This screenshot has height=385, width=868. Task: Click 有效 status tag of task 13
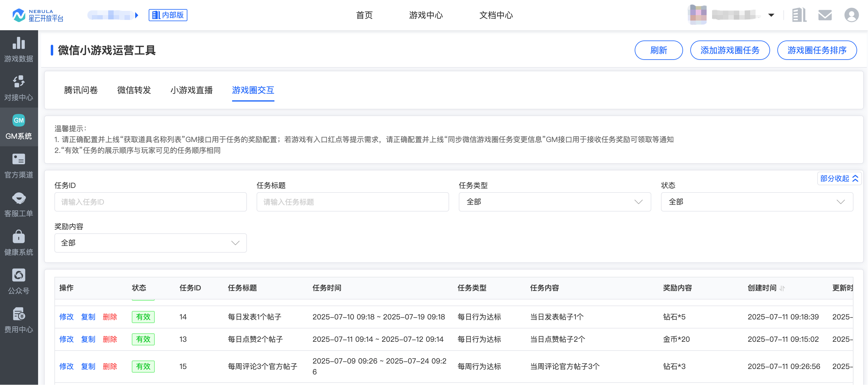tap(143, 340)
